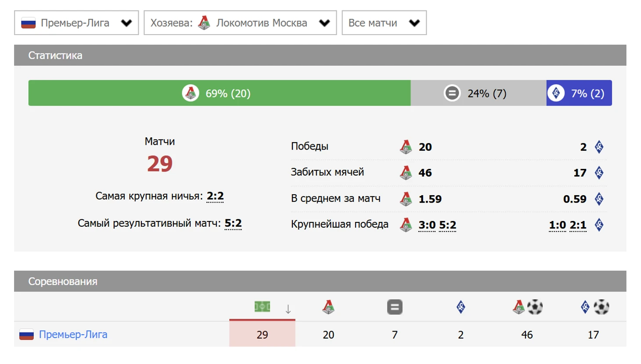Click Lokomotiv's 1.59 average goals value
Image resolution: width=641 pixels, height=364 pixels.
pos(430,199)
